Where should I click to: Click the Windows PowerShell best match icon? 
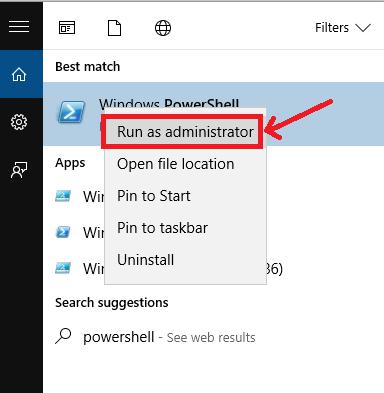tap(71, 112)
